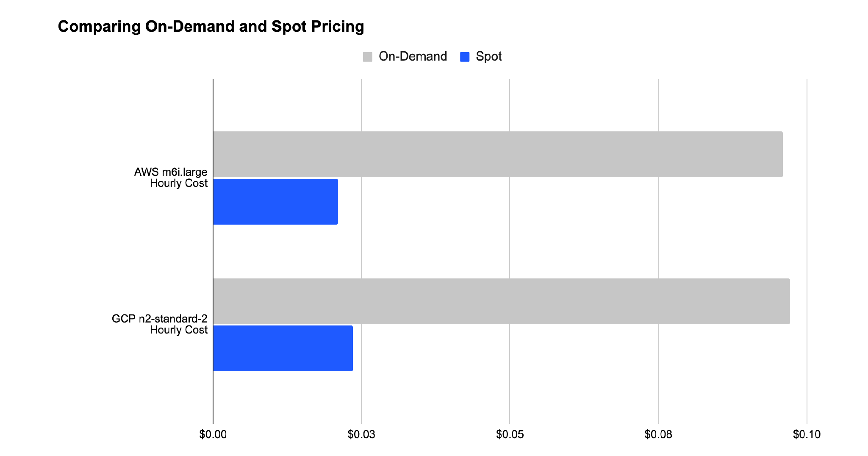Click the $0.10 axis label

(807, 434)
